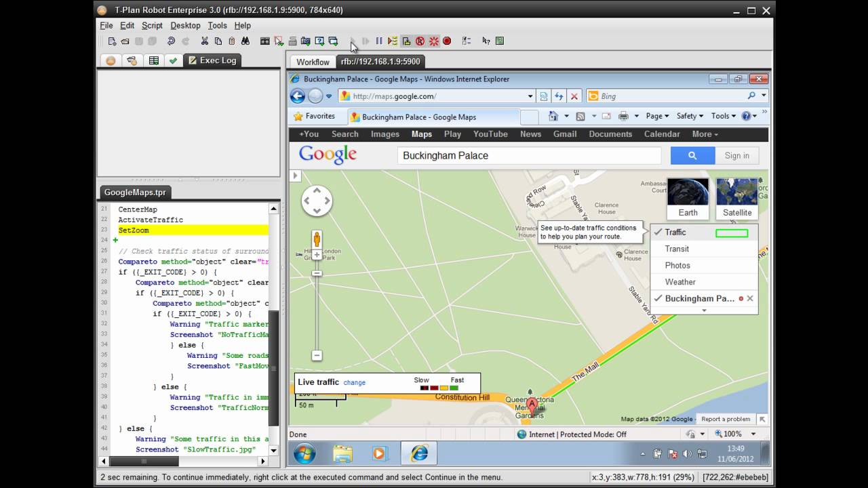868x488 pixels.
Task: Expand the left panel arrow on the map
Action: [x=295, y=176]
